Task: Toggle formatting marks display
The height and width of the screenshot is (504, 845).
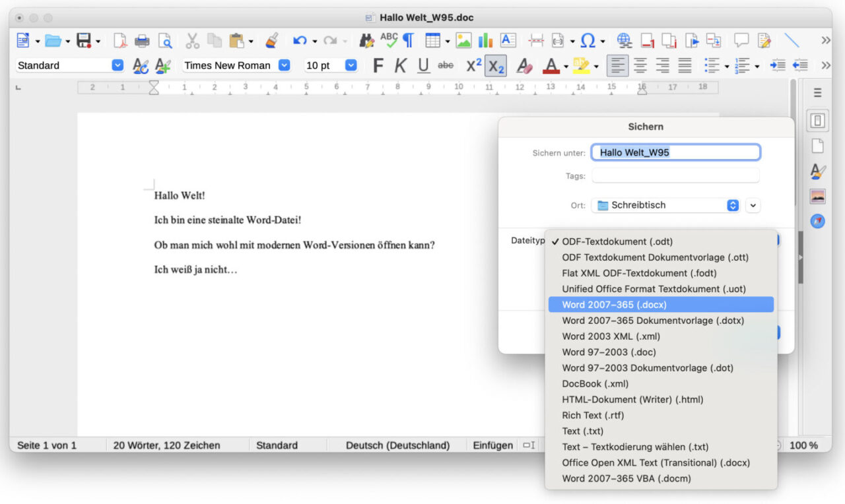Action: tap(407, 40)
